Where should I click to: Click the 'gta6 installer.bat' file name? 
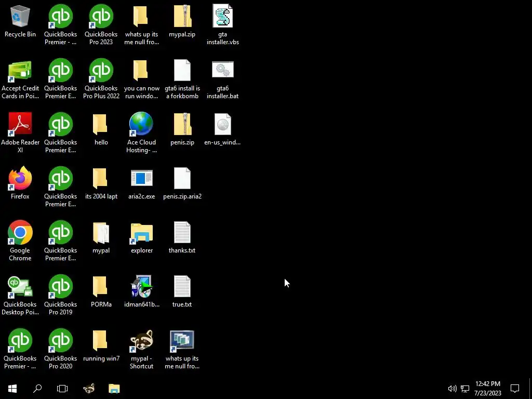coord(222,92)
